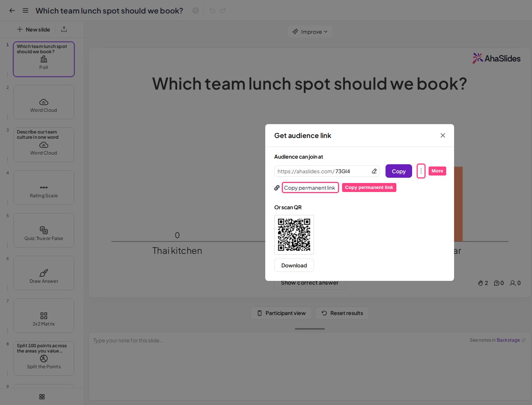The width and height of the screenshot is (532, 405).
Task: Click the drag handle dots beside slide 5
Action: click(x=7, y=245)
